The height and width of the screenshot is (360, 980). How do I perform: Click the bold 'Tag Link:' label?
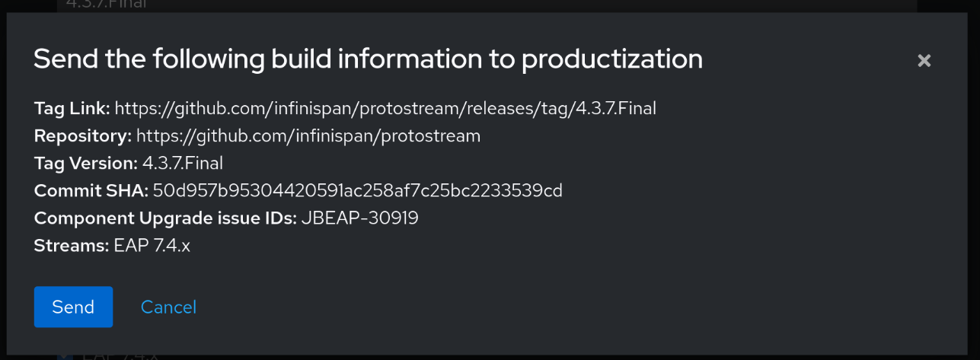click(x=72, y=109)
